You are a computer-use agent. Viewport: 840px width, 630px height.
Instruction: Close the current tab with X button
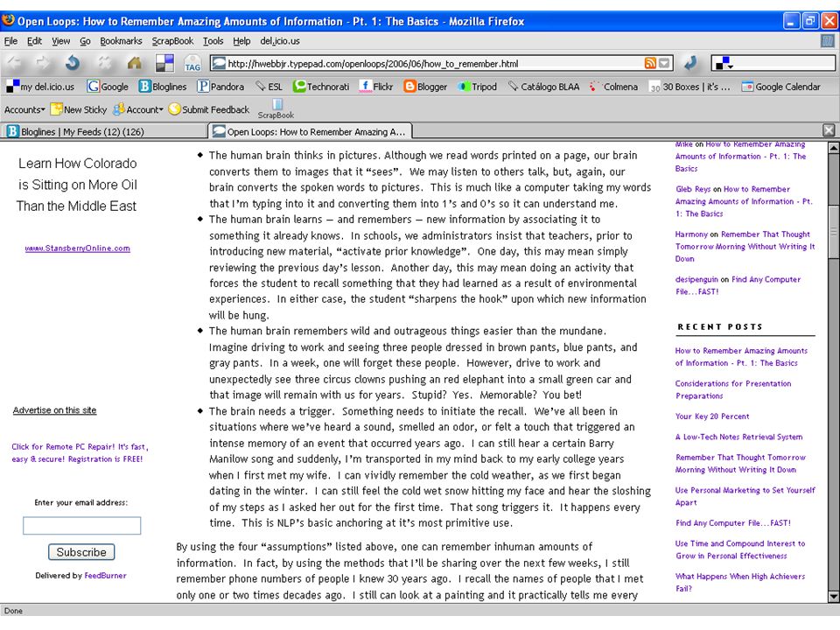point(829,130)
